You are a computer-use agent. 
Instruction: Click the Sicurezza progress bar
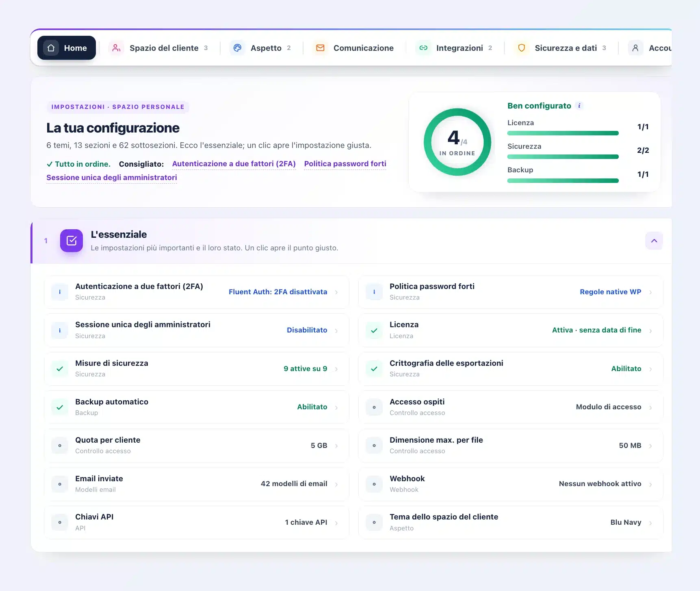pos(563,157)
